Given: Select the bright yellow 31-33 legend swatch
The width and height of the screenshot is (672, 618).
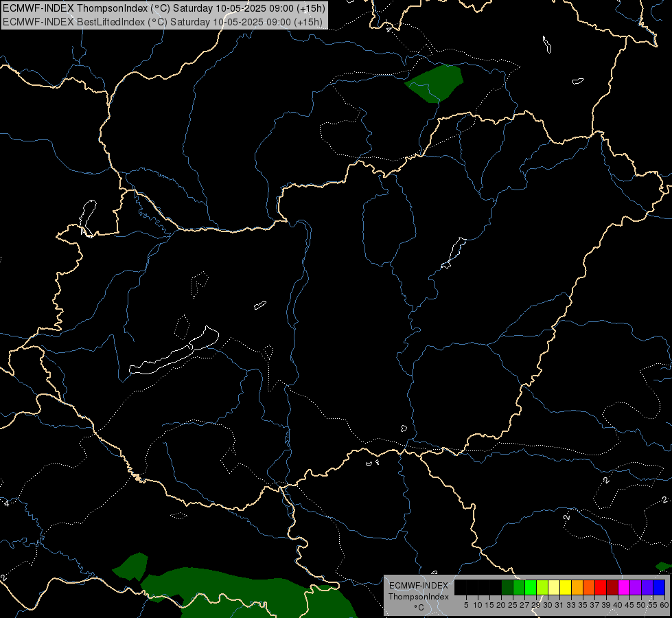Looking at the screenshot, I should pyautogui.click(x=566, y=587).
